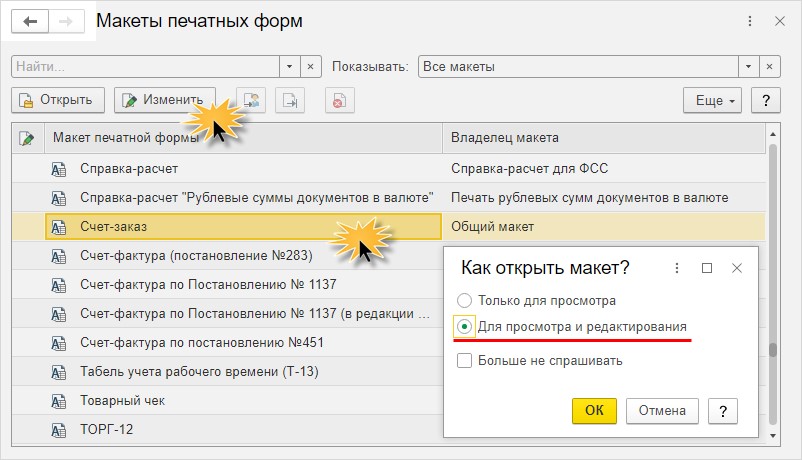Select the Счет-заказ row
802x460 pixels.
389,227
